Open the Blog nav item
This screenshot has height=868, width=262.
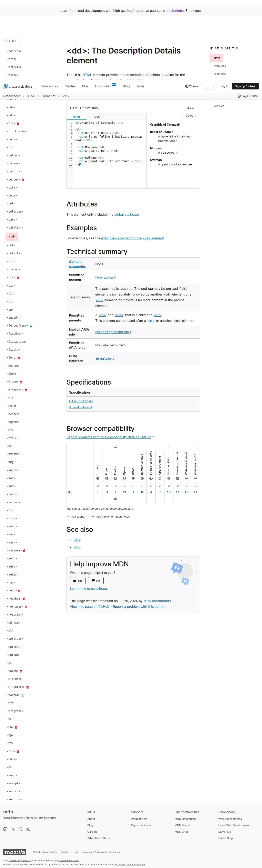point(126,86)
